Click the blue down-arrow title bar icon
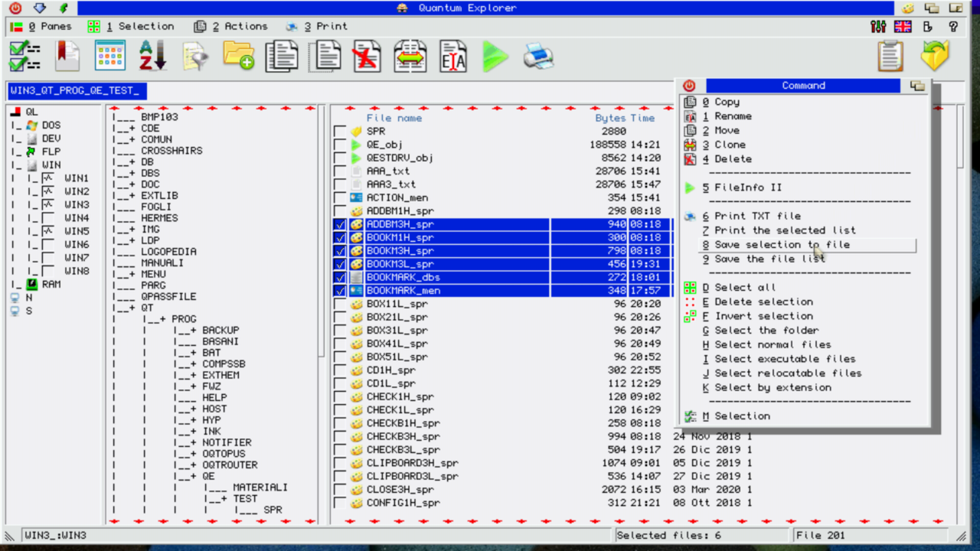This screenshot has height=551, width=980. click(x=40, y=8)
